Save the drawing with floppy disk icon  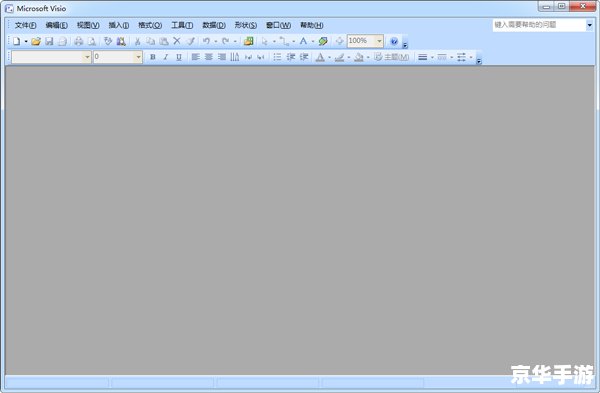pos(49,41)
